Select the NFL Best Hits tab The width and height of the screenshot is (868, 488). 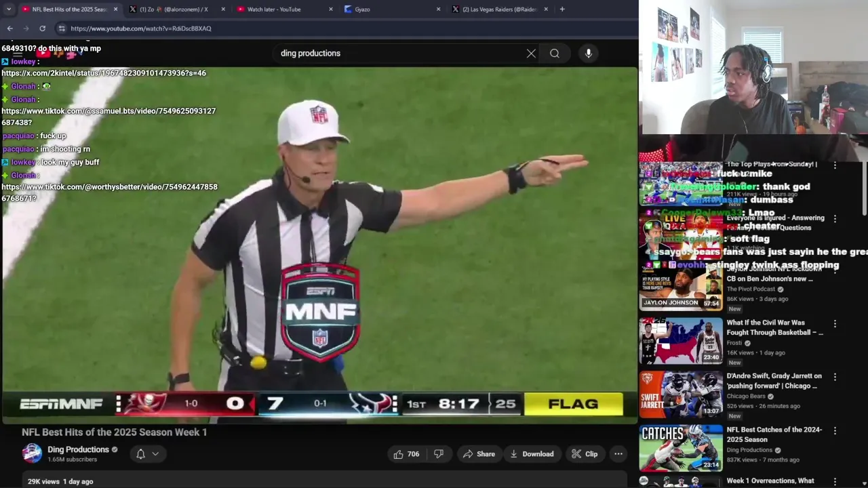coord(69,9)
